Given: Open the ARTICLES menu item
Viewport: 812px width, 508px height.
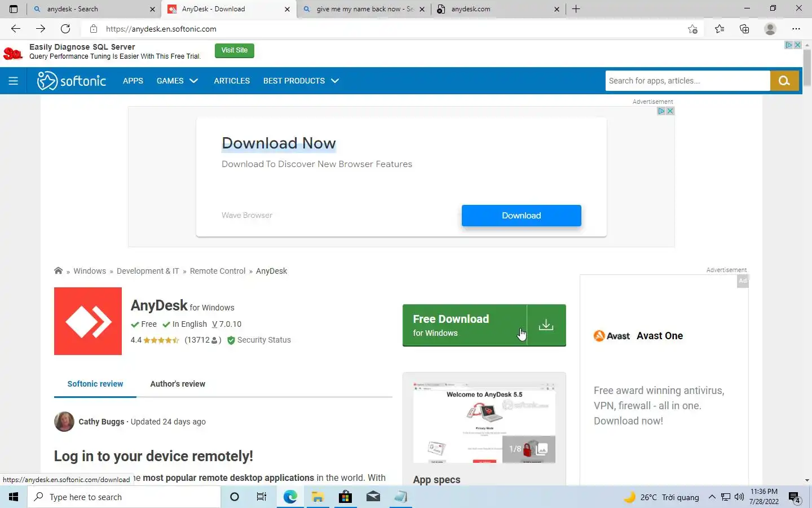Looking at the screenshot, I should tap(232, 81).
